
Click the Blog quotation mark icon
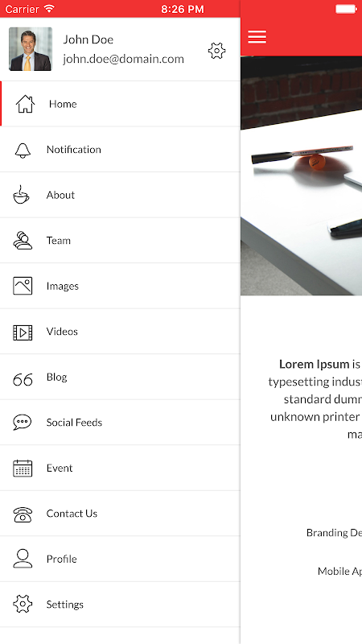[x=23, y=379]
